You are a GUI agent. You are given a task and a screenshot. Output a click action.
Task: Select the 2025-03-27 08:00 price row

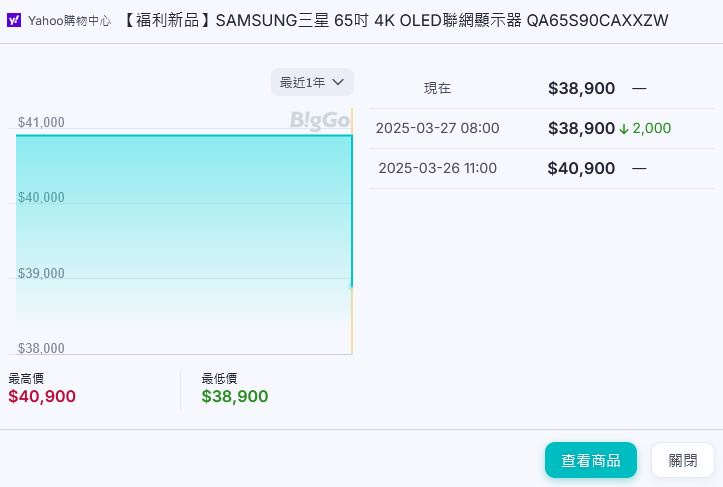click(541, 128)
